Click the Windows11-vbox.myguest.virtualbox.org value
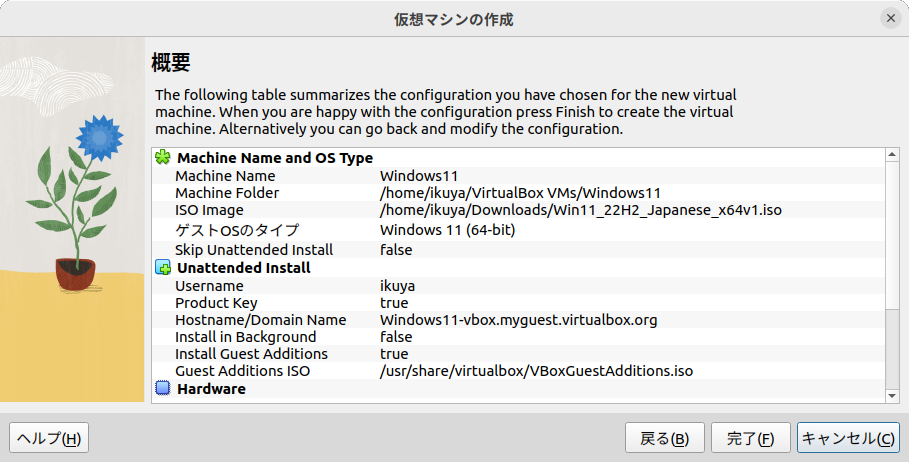909x462 pixels. [518, 319]
